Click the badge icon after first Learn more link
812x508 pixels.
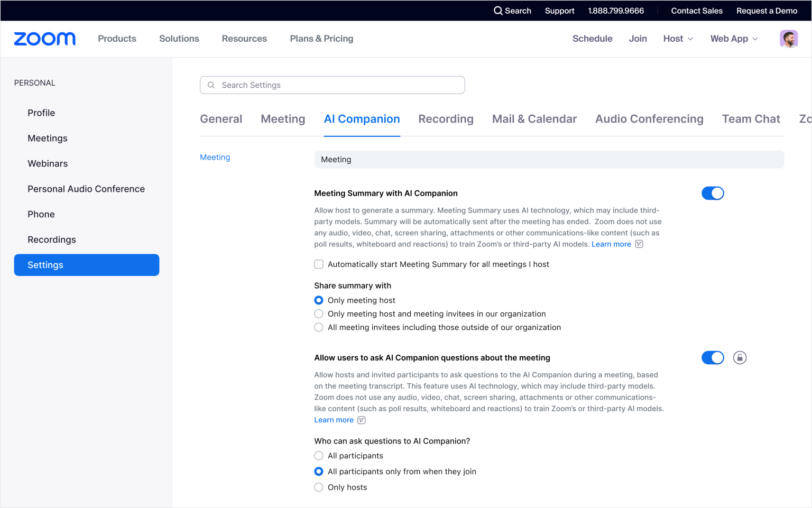click(x=639, y=244)
